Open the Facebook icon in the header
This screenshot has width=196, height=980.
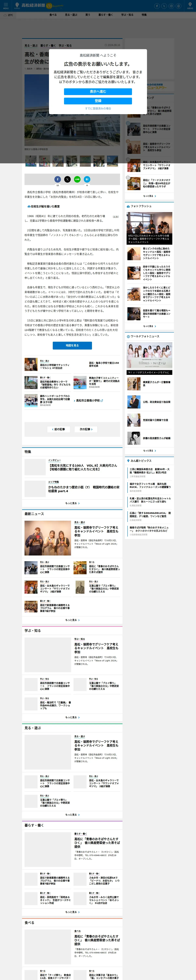(x=156, y=6)
